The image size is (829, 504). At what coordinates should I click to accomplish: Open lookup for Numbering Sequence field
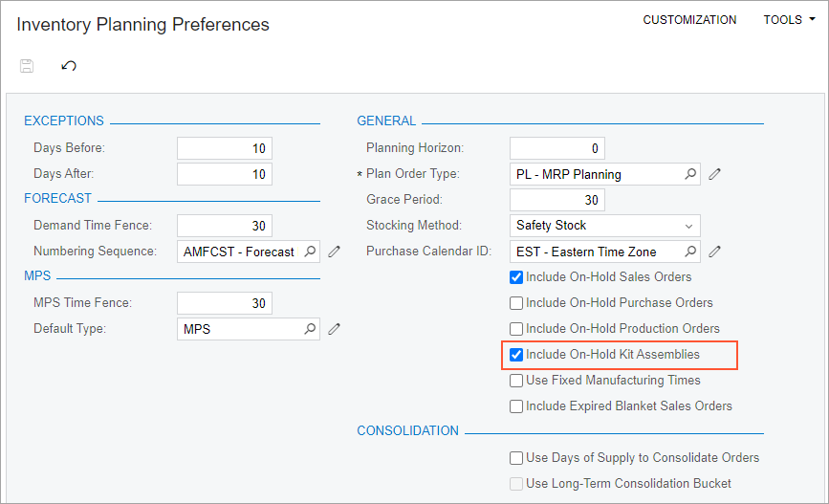(310, 252)
